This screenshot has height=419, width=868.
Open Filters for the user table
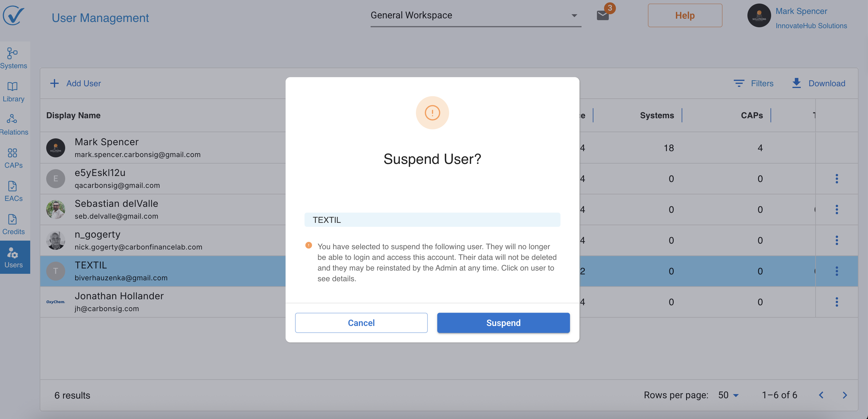point(753,83)
